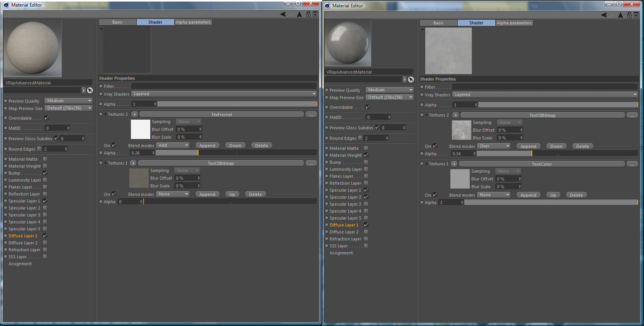
Task: Open the Over blend mode dropdown
Action: point(494,146)
